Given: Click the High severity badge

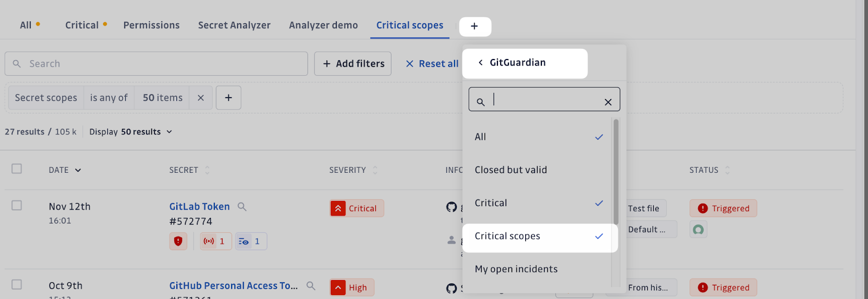Looking at the screenshot, I should pyautogui.click(x=352, y=288).
